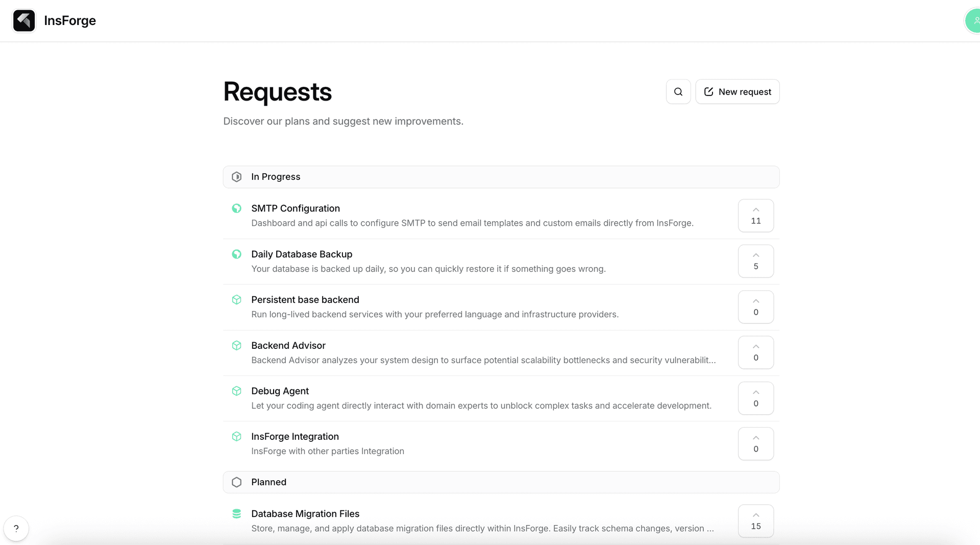Click the New request button
This screenshot has width=980, height=545.
coord(737,91)
